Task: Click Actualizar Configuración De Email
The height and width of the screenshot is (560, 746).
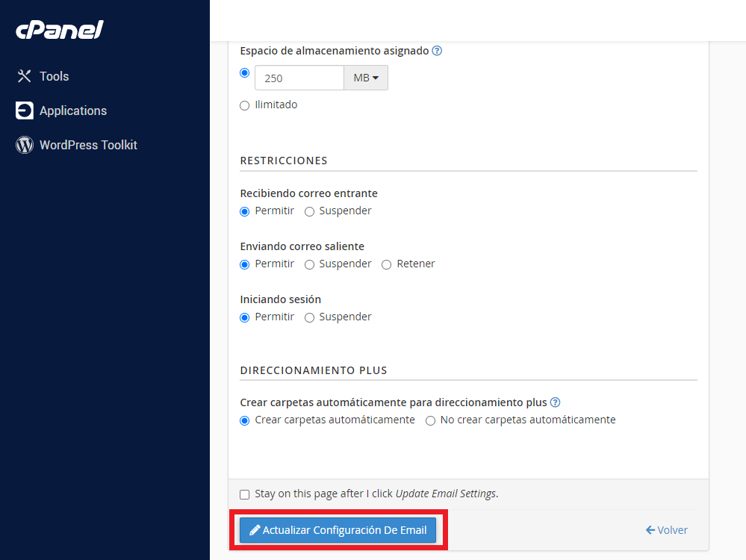Action: (338, 530)
